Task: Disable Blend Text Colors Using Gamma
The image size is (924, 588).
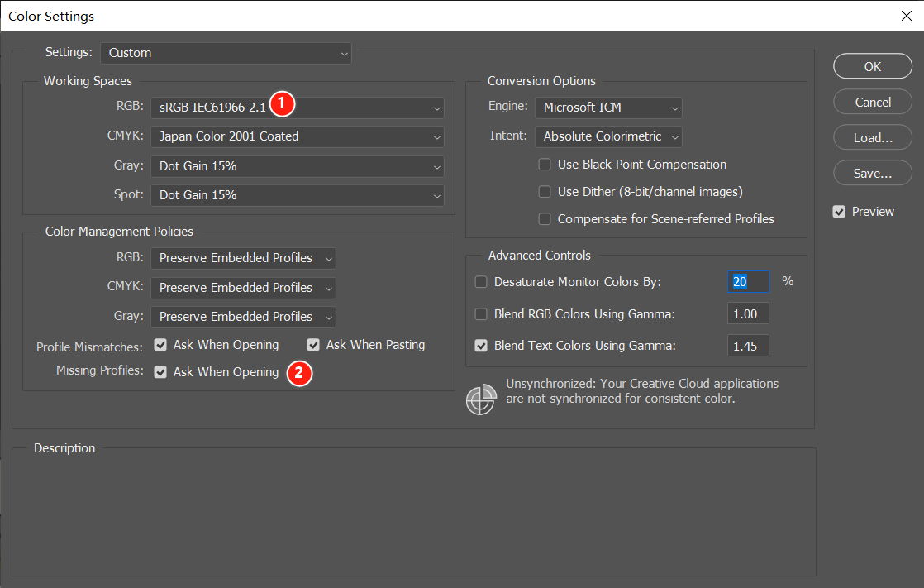Action: [481, 346]
